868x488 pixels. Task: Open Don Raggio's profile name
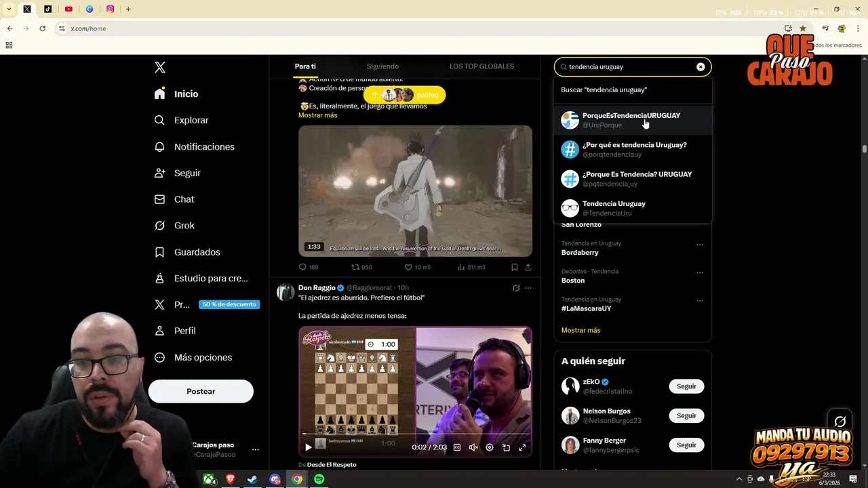coord(317,288)
